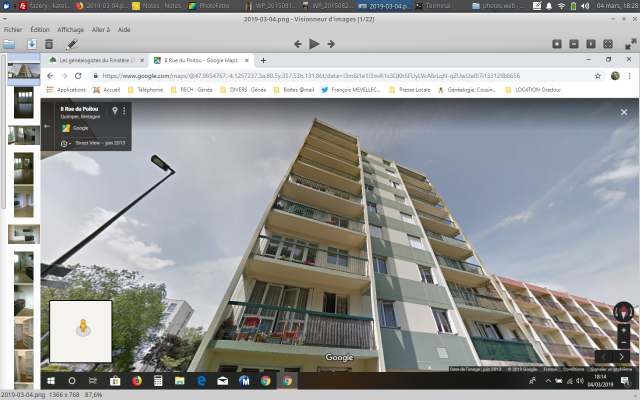Switch to the WP_2015082 window task

click(x=327, y=6)
